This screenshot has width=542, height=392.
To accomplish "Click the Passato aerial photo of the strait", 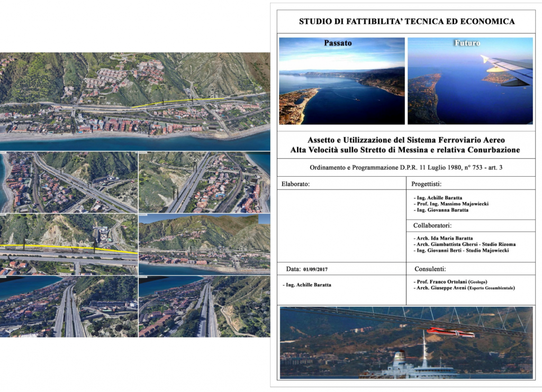I will point(341,81).
